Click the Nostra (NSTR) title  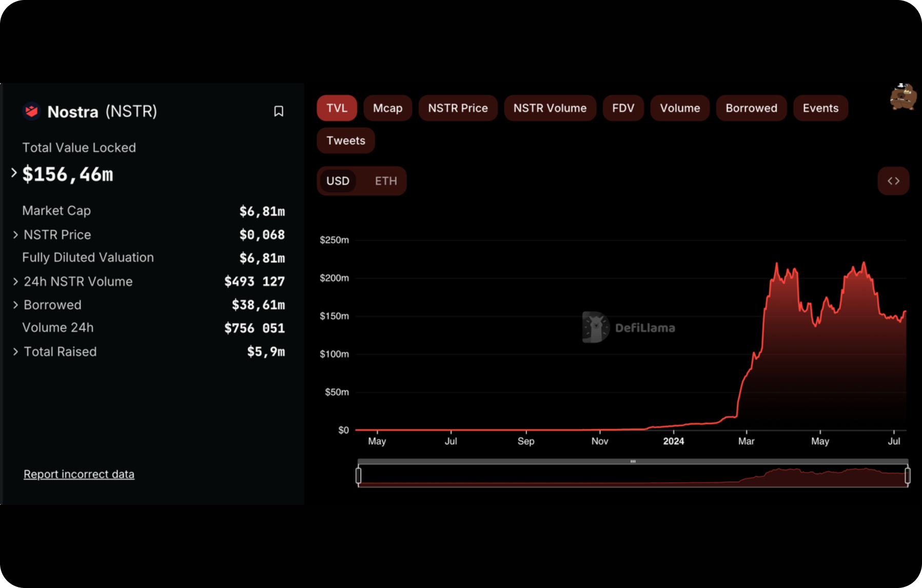102,111
